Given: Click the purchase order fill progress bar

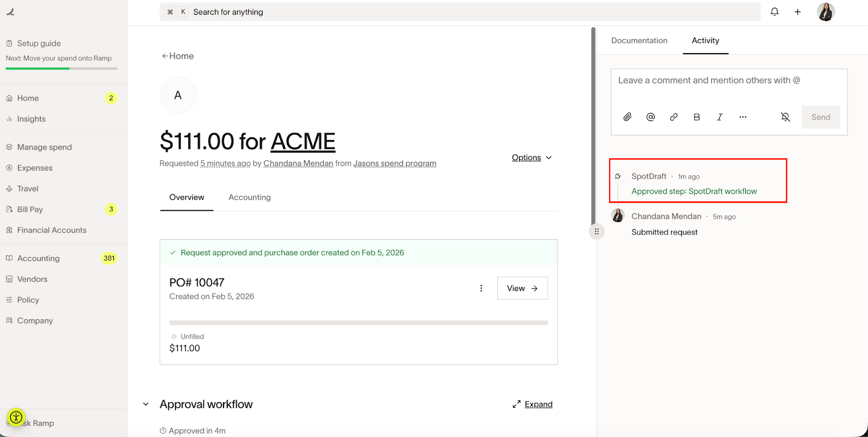Looking at the screenshot, I should [x=358, y=322].
